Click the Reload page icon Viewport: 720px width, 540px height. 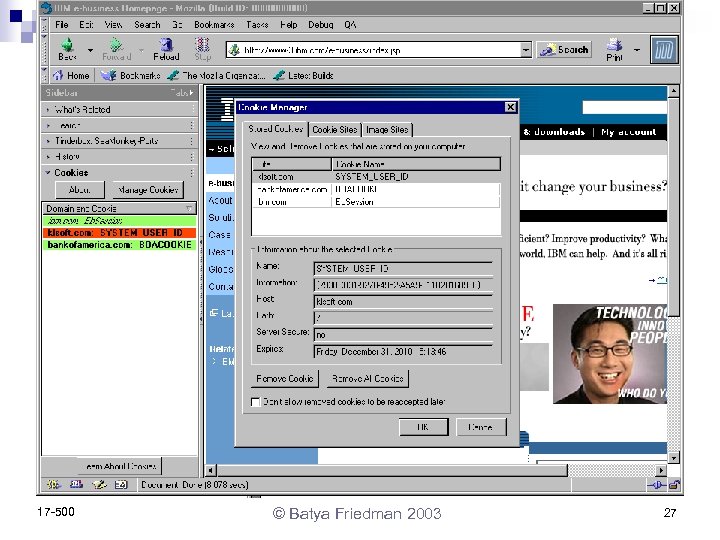tap(166, 45)
